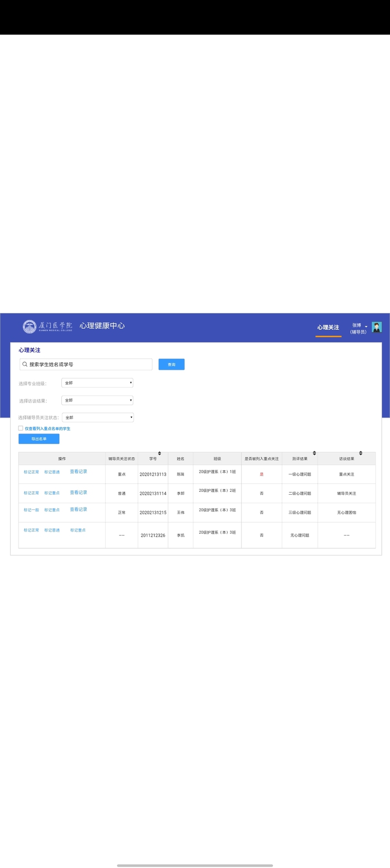Click the user avatar picture

pyautogui.click(x=376, y=327)
